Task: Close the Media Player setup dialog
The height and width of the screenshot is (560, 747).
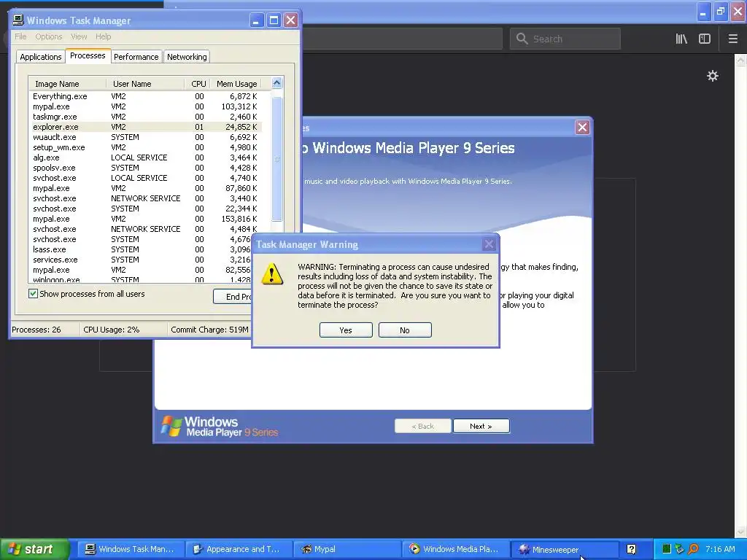Action: (x=582, y=127)
